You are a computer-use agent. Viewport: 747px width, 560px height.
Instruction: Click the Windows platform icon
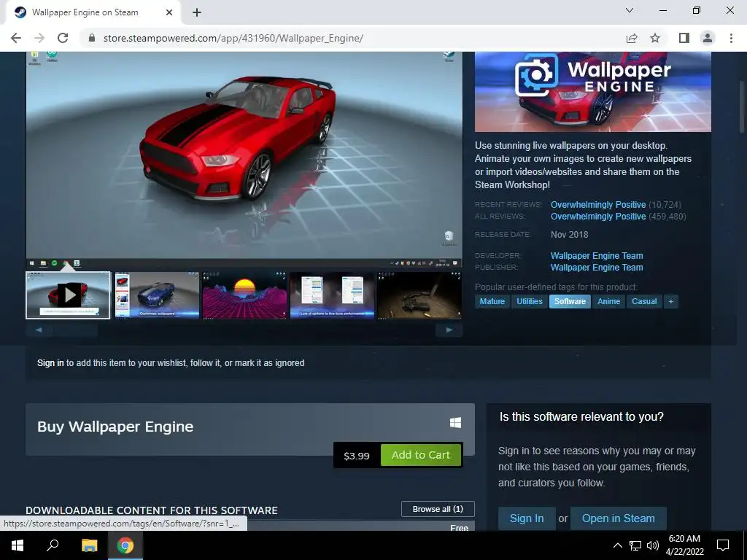(455, 422)
